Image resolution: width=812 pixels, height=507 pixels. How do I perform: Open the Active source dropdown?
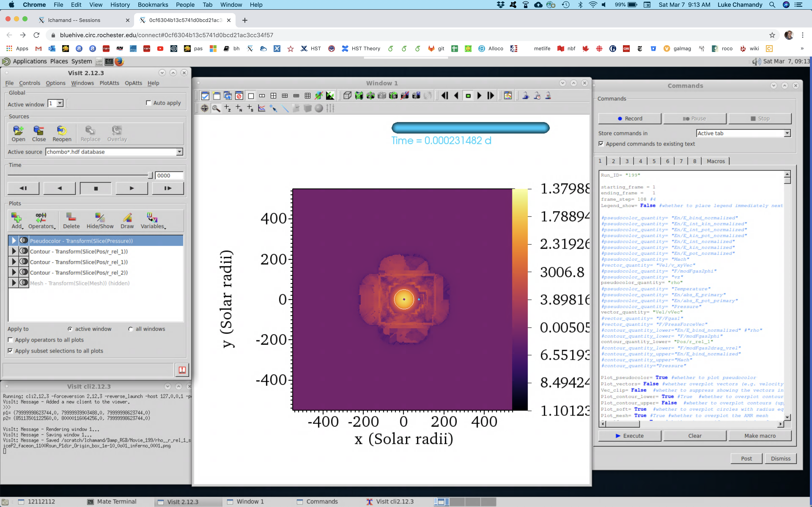pos(180,152)
